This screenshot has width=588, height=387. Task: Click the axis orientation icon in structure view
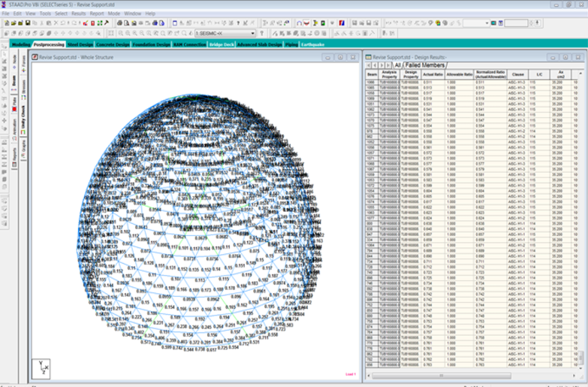coord(42,367)
